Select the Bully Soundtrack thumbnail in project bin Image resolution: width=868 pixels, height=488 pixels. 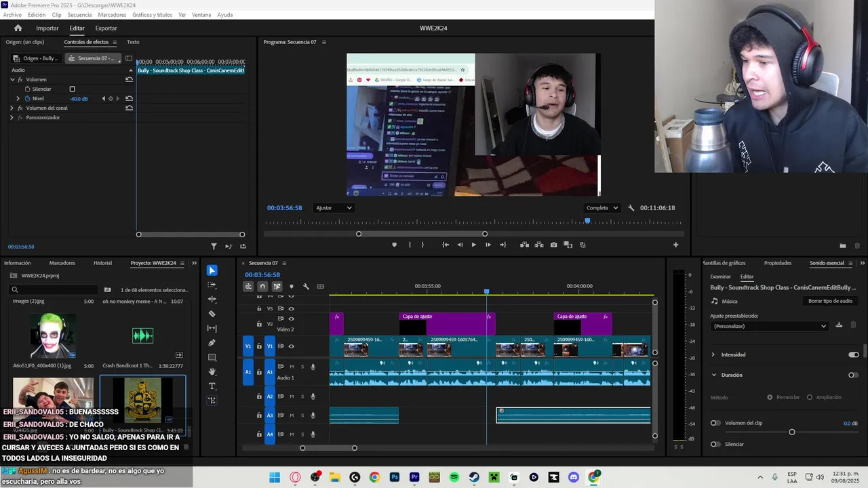[x=142, y=400]
